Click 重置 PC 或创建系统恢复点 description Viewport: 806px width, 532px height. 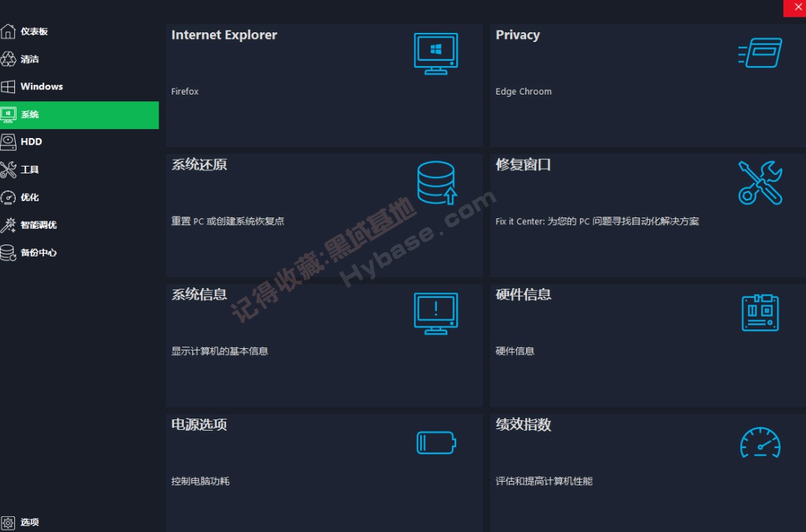(x=227, y=221)
